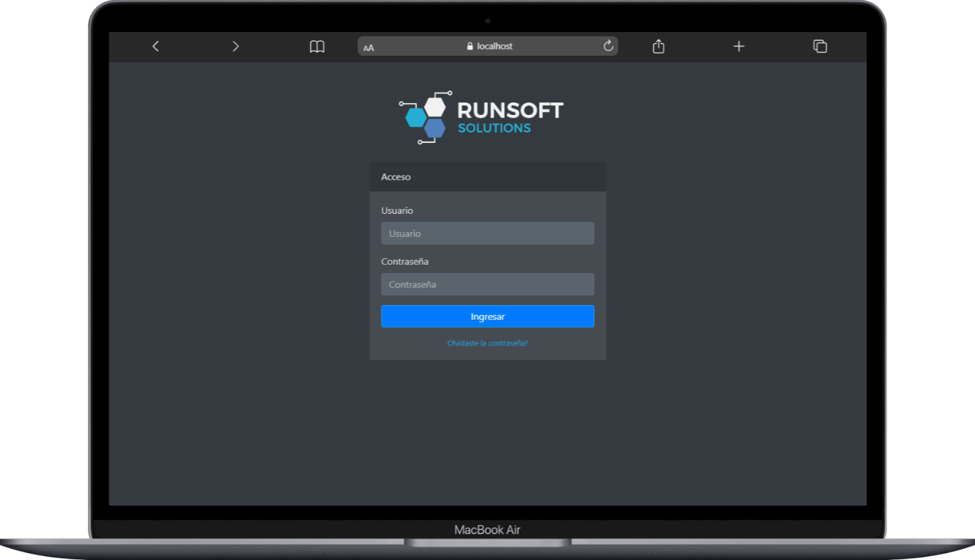This screenshot has height=560, width=975.
Task: Go forward using the browser forward arrow
Action: [x=235, y=46]
